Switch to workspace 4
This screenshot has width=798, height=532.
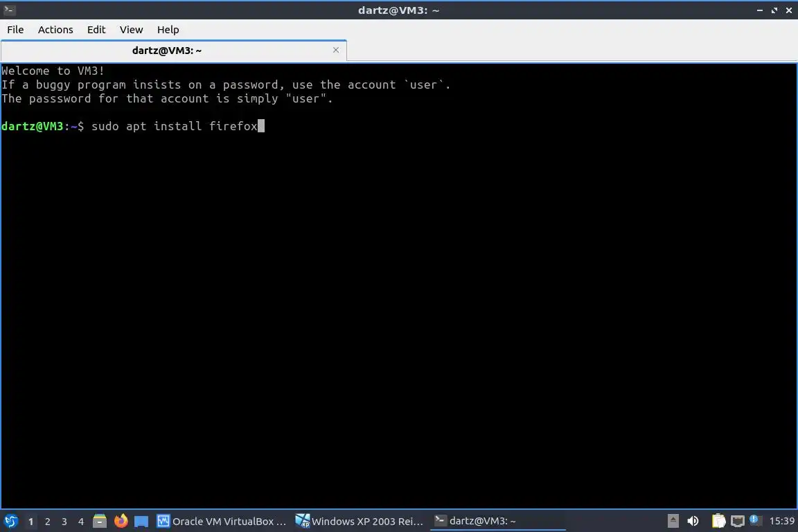[x=81, y=522]
